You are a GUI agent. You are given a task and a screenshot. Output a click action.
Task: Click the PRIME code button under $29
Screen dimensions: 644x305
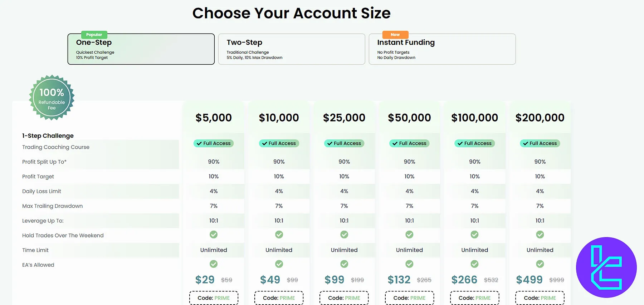coord(214,298)
